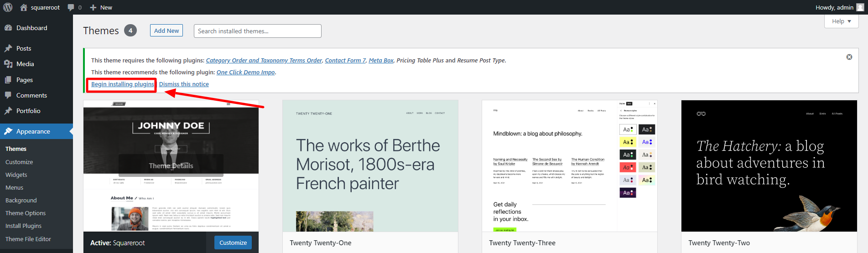Click Customize button for active Squareroot theme
The width and height of the screenshot is (868, 253).
pos(233,243)
